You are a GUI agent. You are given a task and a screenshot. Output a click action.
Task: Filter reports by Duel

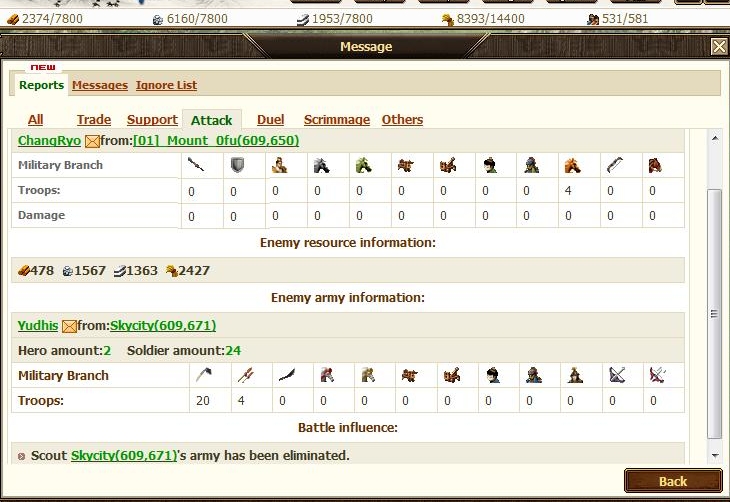pos(270,120)
